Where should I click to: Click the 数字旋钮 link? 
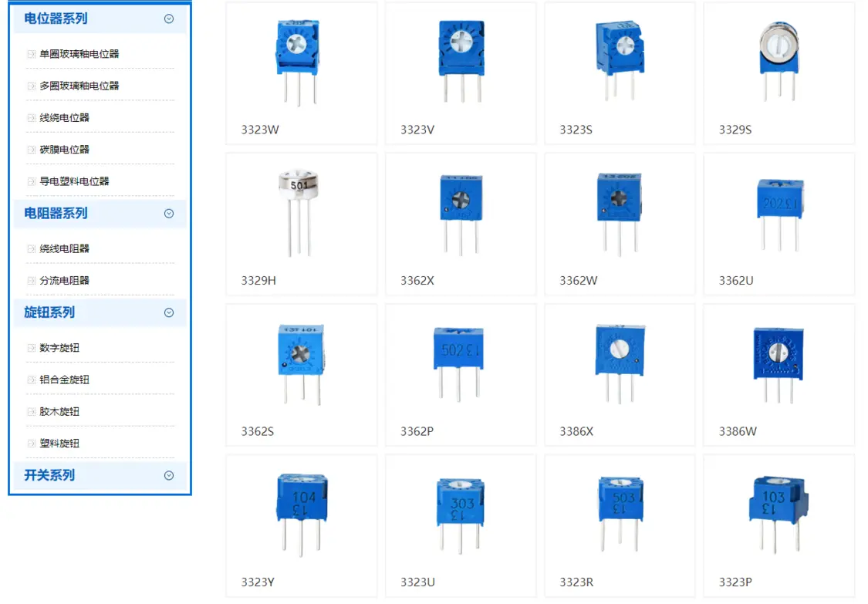(x=59, y=348)
